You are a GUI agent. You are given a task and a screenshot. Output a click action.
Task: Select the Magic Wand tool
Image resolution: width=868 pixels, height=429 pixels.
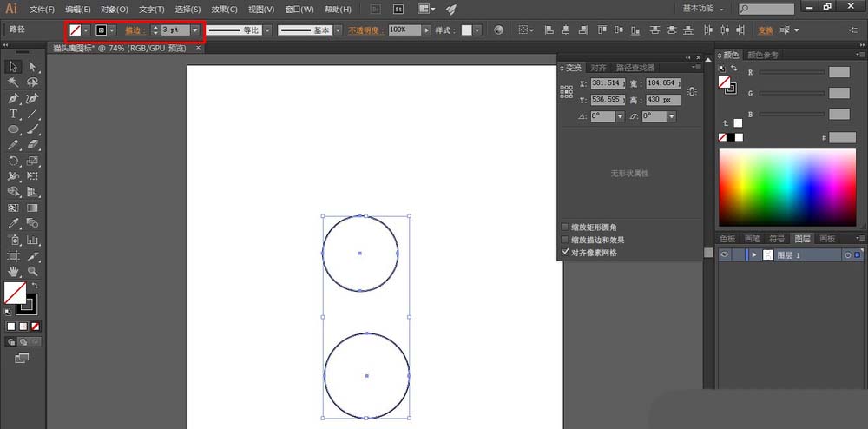(14, 82)
